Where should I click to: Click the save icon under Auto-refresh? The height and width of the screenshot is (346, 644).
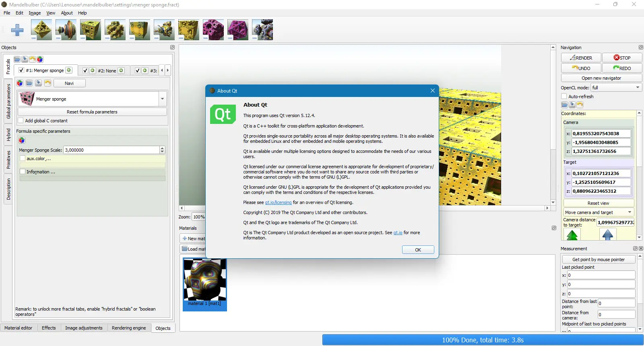coord(572,105)
